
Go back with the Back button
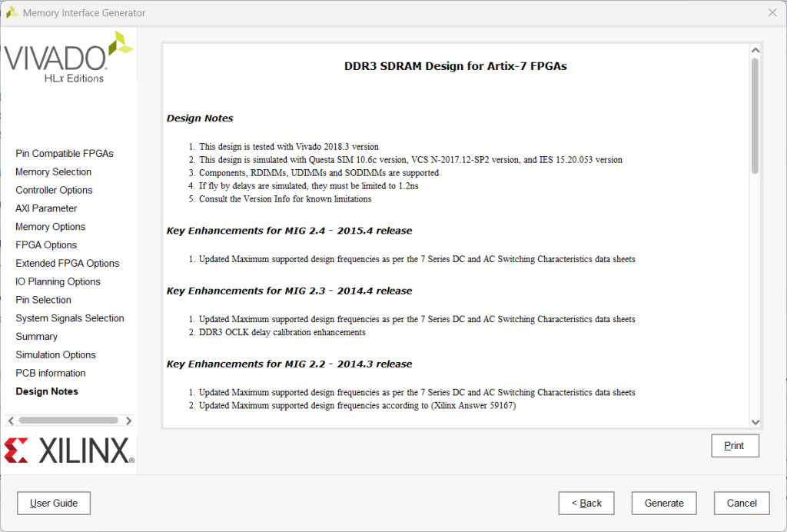click(x=586, y=504)
